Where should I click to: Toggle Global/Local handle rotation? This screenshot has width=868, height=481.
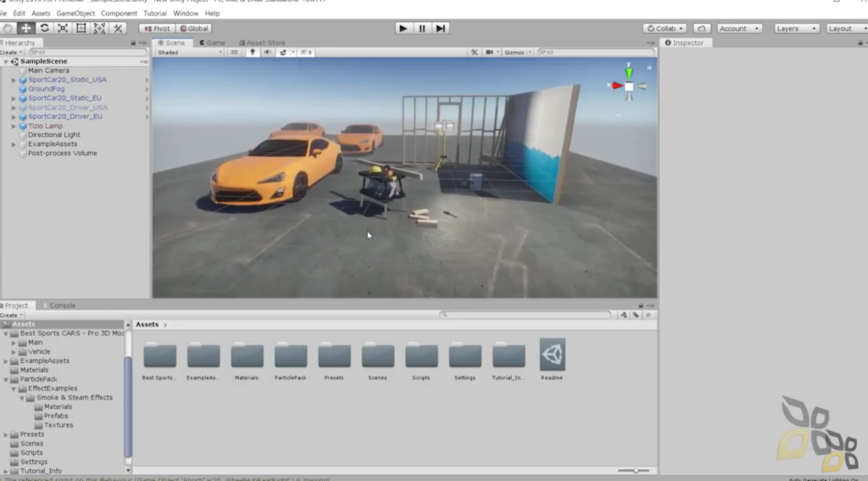tap(194, 28)
